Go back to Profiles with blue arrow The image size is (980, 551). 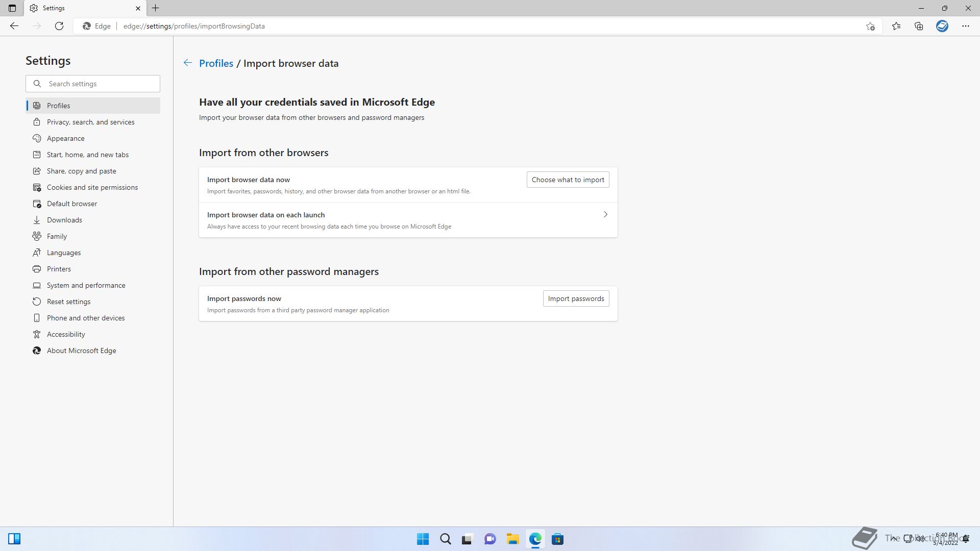(x=188, y=63)
